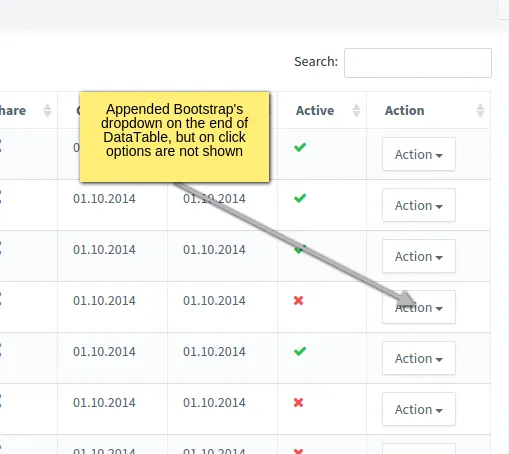The image size is (509, 454).
Task: Open the Action dropdown in first row
Action: [x=419, y=154]
